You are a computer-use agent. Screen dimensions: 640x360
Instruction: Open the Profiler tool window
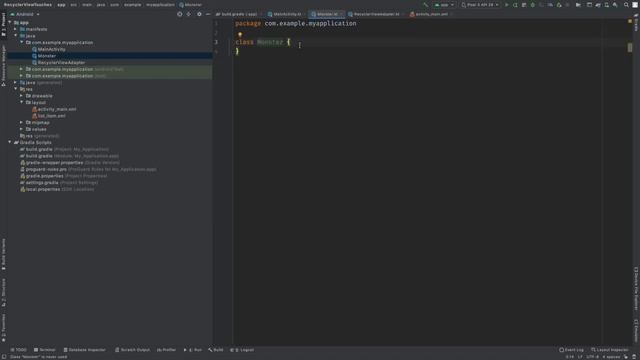(166, 350)
